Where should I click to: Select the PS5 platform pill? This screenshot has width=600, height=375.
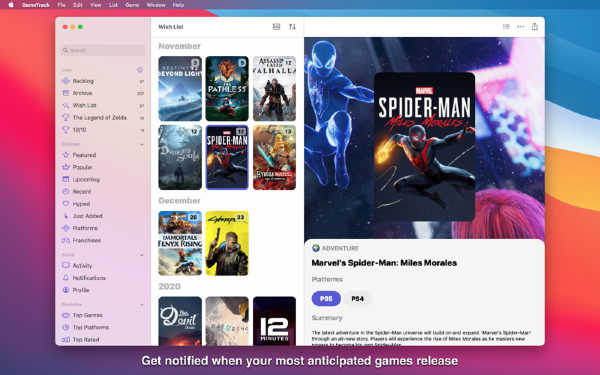click(x=326, y=298)
